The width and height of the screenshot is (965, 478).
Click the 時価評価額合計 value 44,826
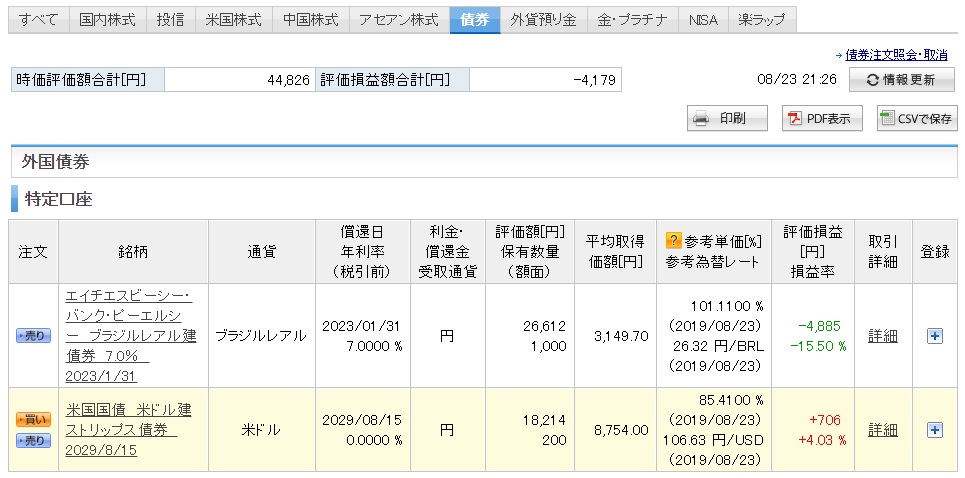coord(289,79)
